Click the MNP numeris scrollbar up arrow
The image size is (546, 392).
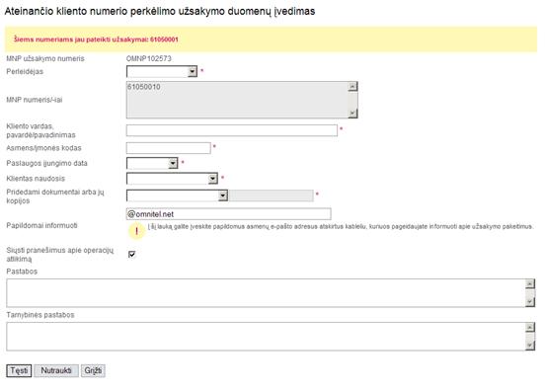(x=352, y=86)
